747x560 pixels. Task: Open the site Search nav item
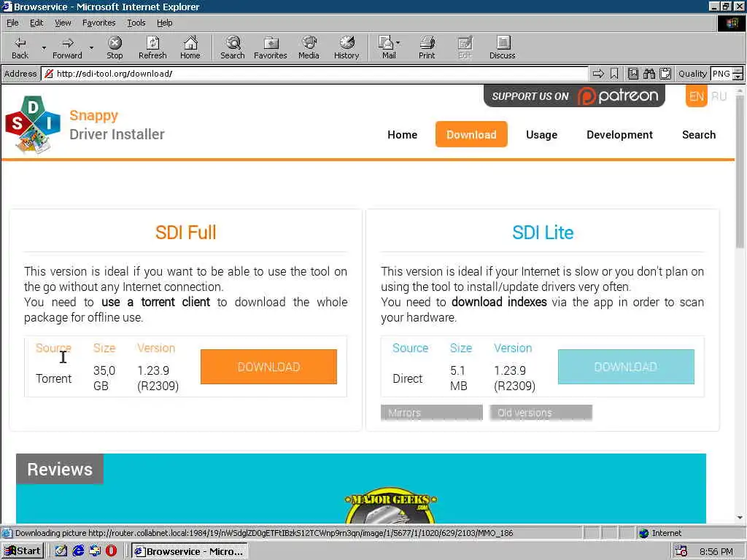pos(698,135)
